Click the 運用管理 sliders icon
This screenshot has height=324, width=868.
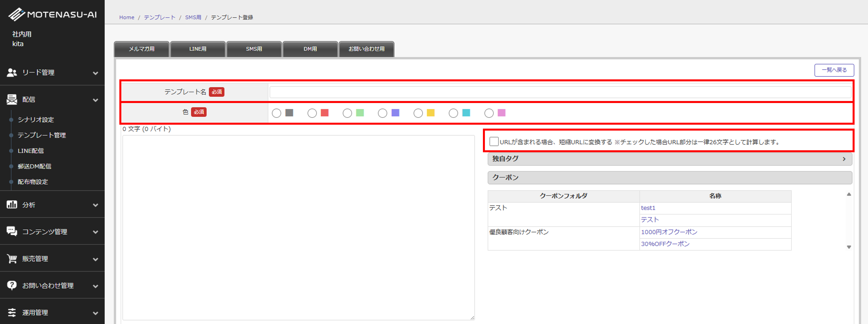pos(12,312)
